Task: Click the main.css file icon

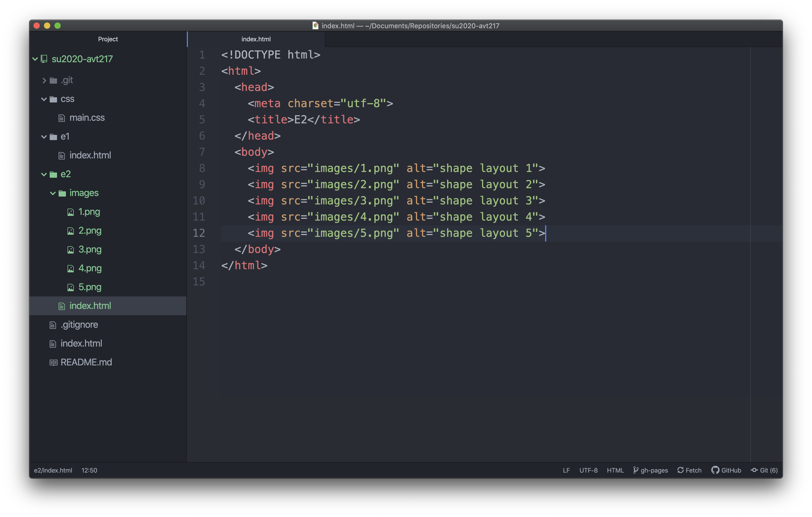Action: (x=62, y=118)
